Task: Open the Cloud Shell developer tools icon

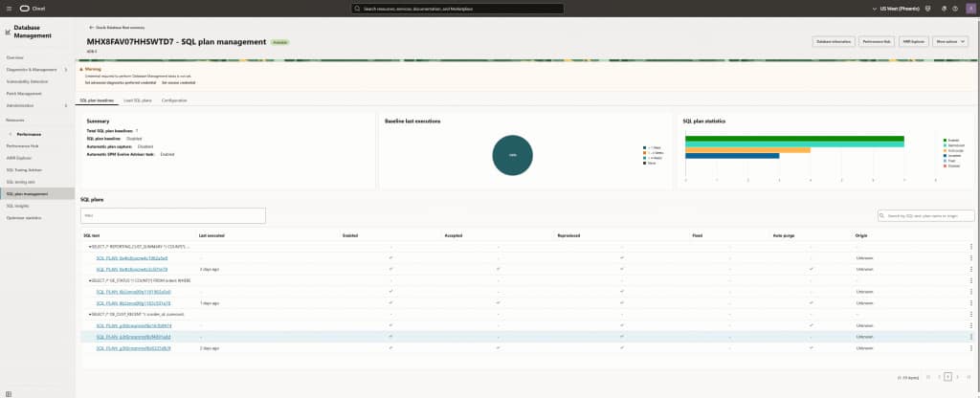Action: 927,9
